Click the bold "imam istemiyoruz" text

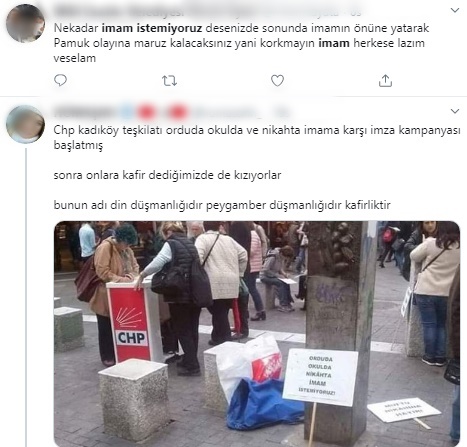pyautogui.click(x=152, y=28)
